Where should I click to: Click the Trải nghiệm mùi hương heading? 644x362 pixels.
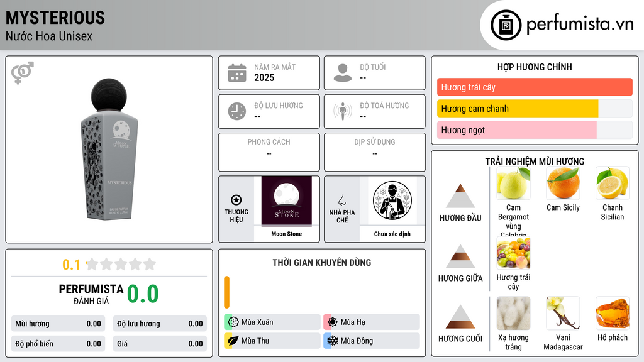tap(535, 162)
